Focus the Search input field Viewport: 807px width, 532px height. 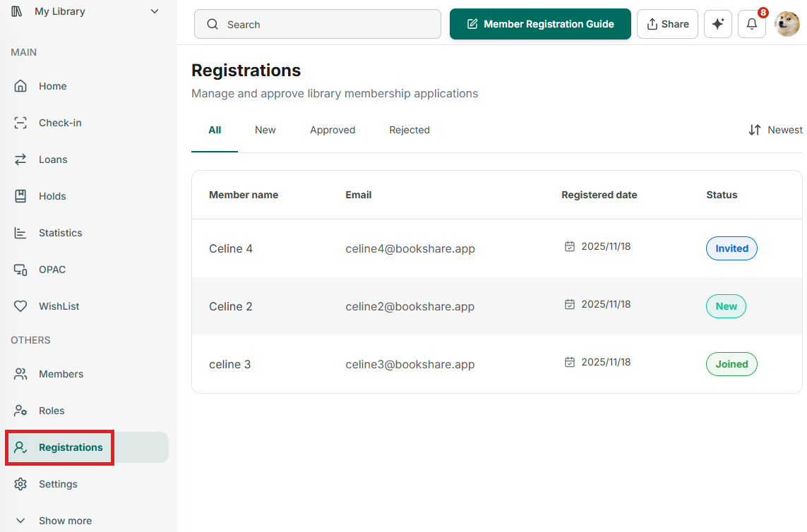[x=318, y=24]
